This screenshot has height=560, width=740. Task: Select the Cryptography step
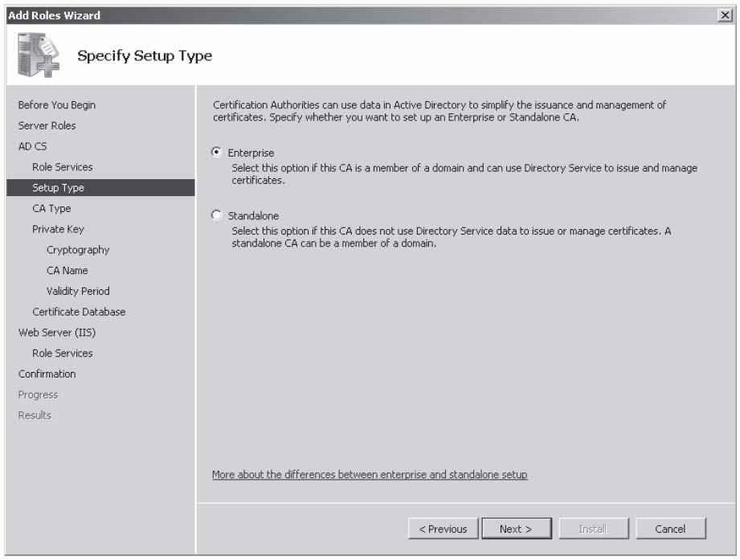(x=78, y=250)
